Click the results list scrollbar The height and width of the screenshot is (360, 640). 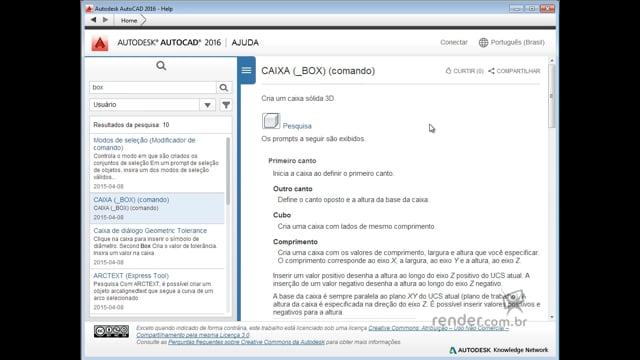click(228, 171)
